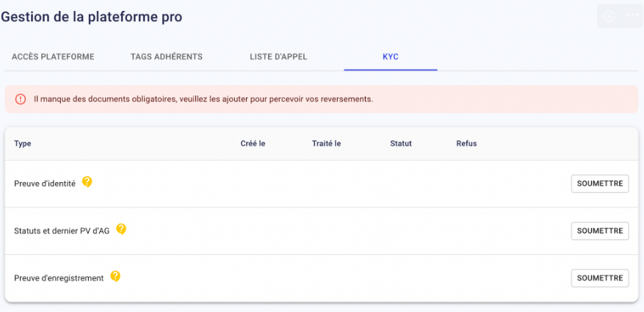Image resolution: width=644 pixels, height=312 pixels.
Task: Click question mark beside Preuve d'enregistrement
Action: pos(115,276)
